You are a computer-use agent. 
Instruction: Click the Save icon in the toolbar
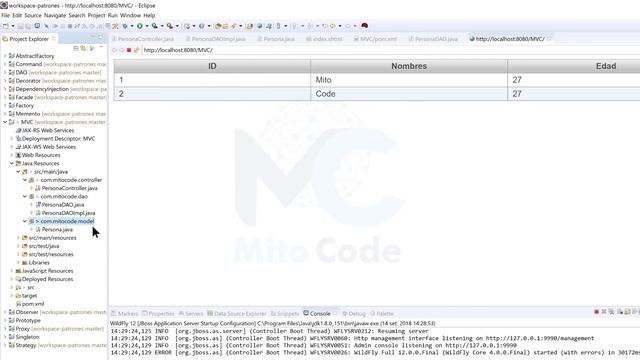20,26
